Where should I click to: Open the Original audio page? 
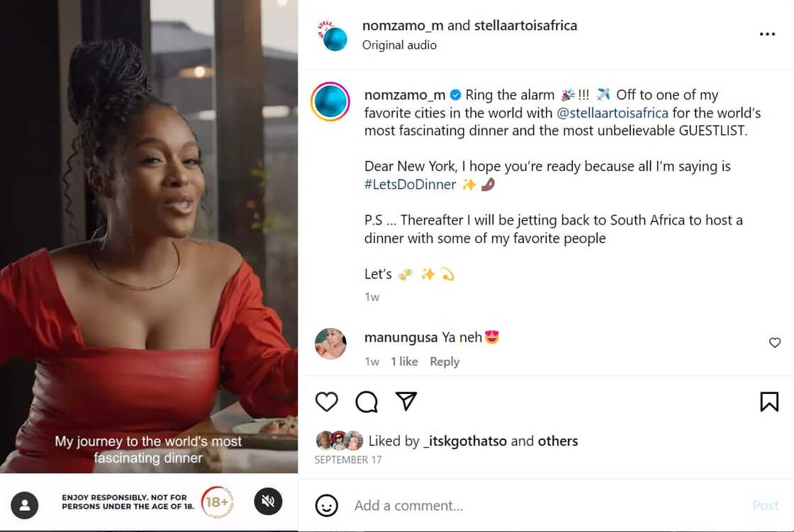pyautogui.click(x=399, y=45)
